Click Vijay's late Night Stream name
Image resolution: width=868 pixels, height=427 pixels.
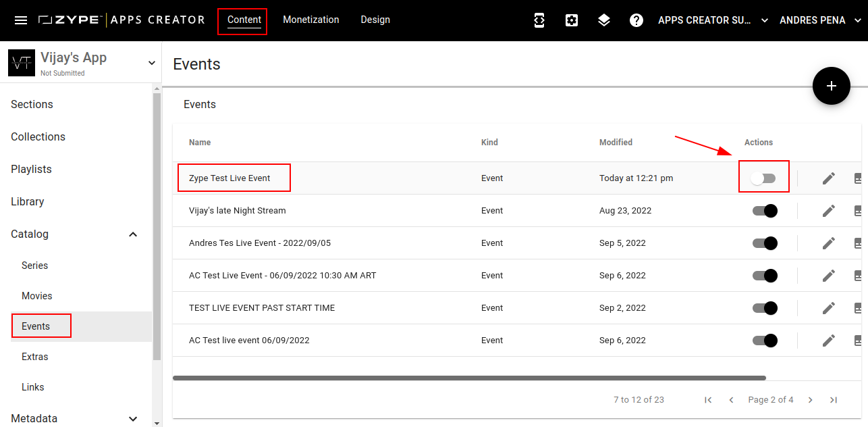pyautogui.click(x=238, y=211)
